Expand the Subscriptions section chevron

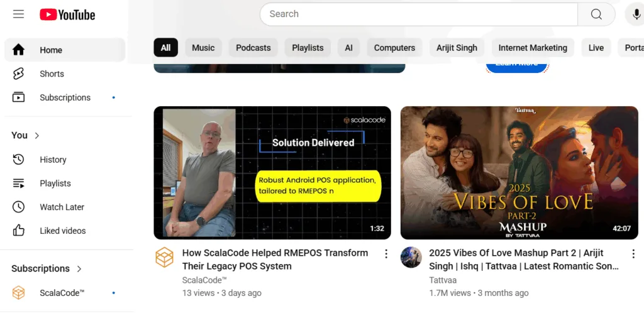click(x=79, y=269)
